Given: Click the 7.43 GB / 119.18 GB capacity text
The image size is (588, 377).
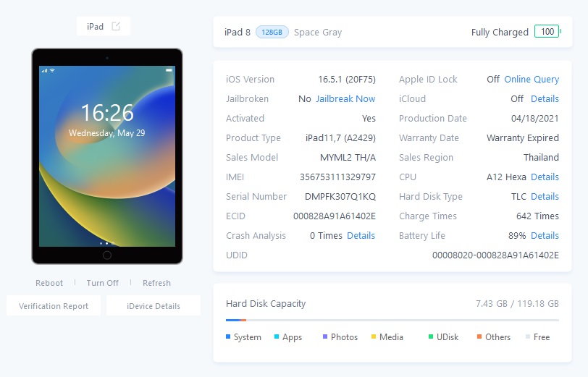Looking at the screenshot, I should tap(517, 303).
